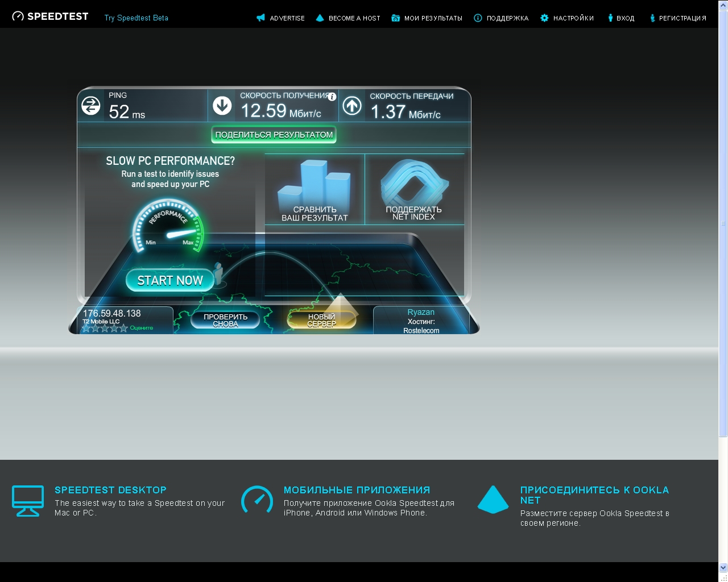Click the scrollbar down arrow
Viewport: 728px width, 582px height.
click(723, 567)
